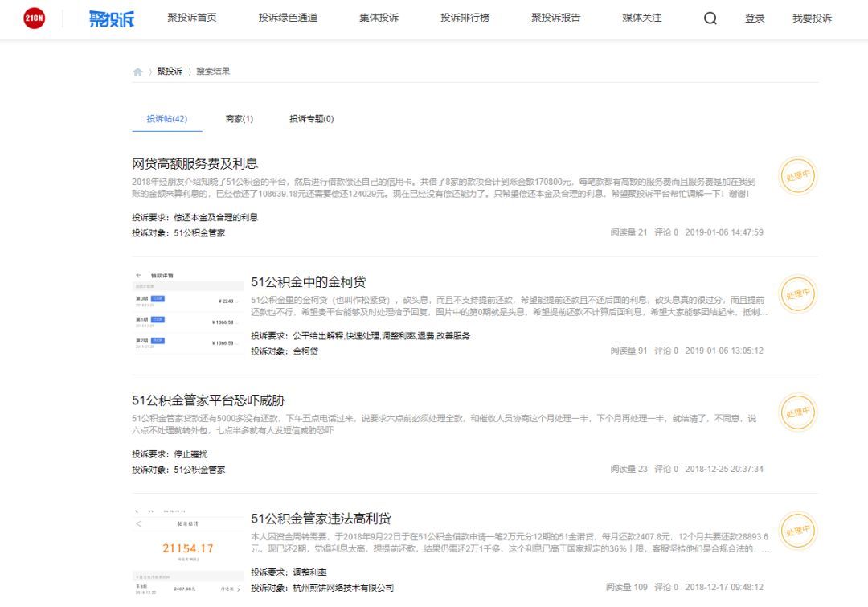Click the 登录 link

[x=755, y=18]
